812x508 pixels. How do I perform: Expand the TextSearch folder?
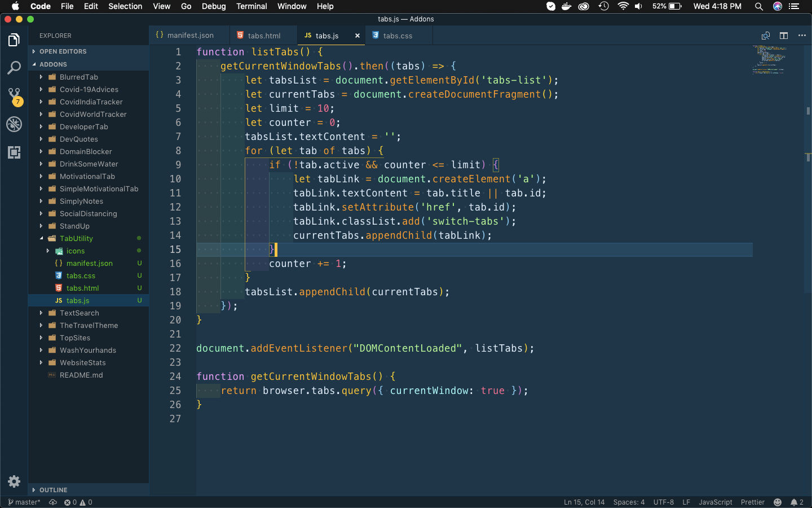(89, 313)
